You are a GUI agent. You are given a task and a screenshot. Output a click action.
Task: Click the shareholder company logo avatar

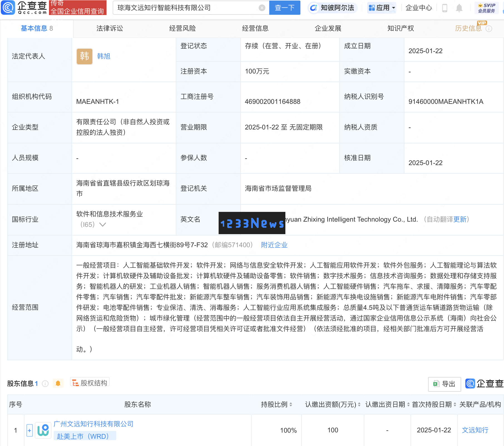tap(43, 430)
